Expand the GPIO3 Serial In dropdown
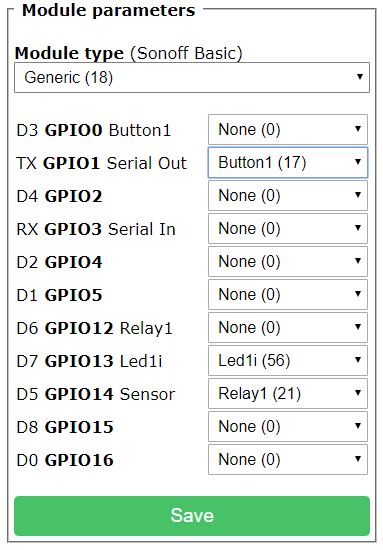Screen dimensions: 383x550 288,228
